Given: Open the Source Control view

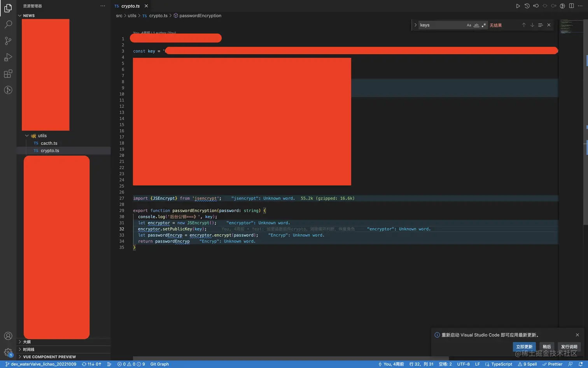Looking at the screenshot, I should click(8, 41).
